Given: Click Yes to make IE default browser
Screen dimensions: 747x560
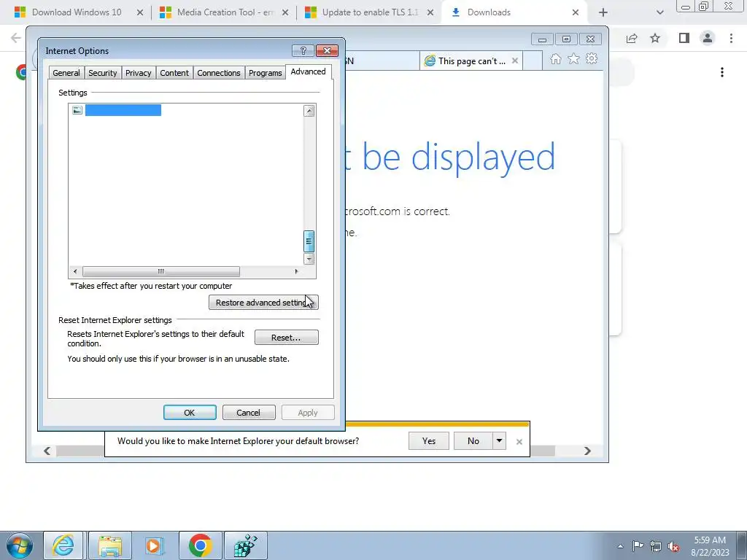Looking at the screenshot, I should tap(429, 440).
